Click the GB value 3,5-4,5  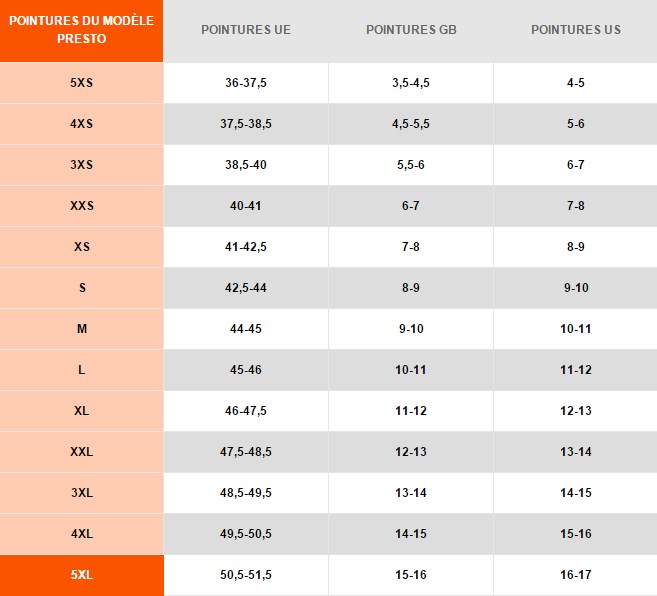(x=411, y=83)
